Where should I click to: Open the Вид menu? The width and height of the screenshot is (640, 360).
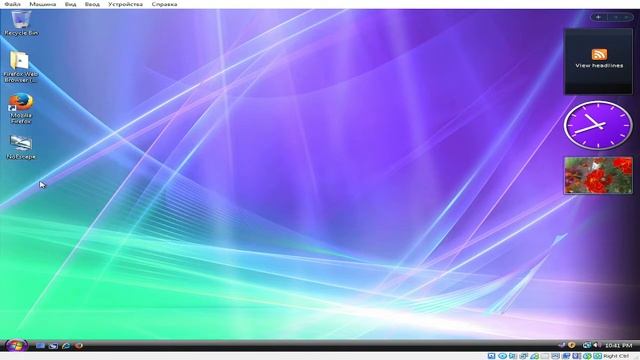71,4
